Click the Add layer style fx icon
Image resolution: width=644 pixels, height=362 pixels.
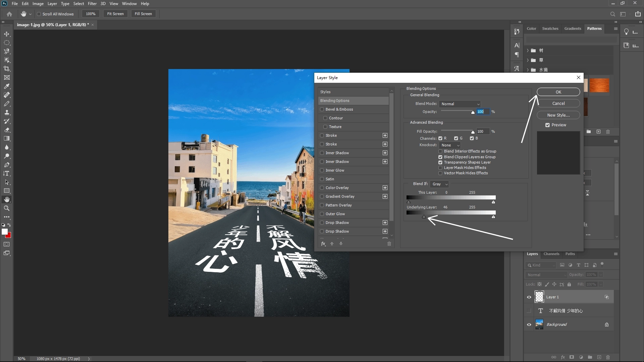[562, 357]
